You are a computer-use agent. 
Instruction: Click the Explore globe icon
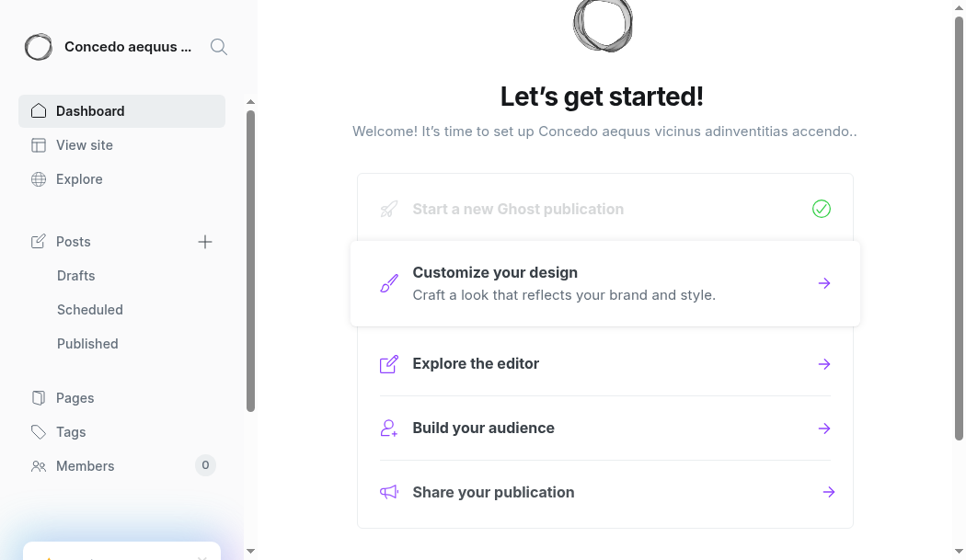[39, 179]
